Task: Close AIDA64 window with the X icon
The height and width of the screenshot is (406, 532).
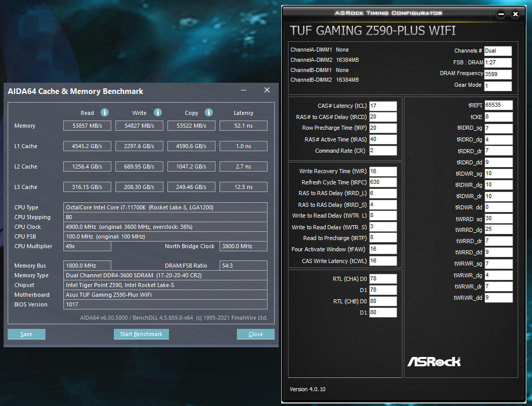Action: point(267,90)
